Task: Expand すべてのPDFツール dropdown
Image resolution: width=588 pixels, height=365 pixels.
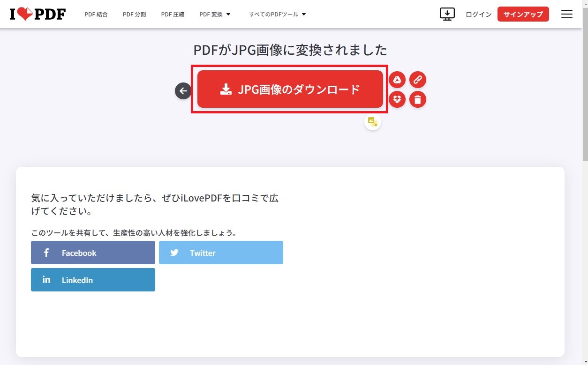Action: point(278,14)
